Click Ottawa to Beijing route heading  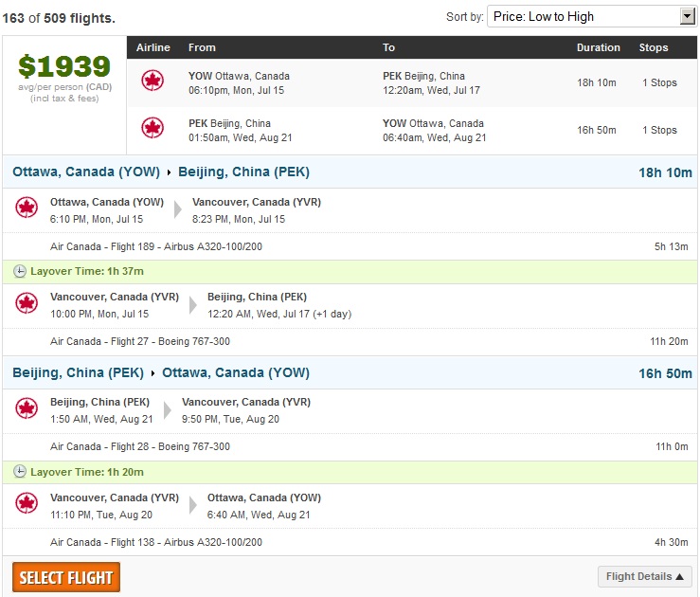pyautogui.click(x=161, y=172)
